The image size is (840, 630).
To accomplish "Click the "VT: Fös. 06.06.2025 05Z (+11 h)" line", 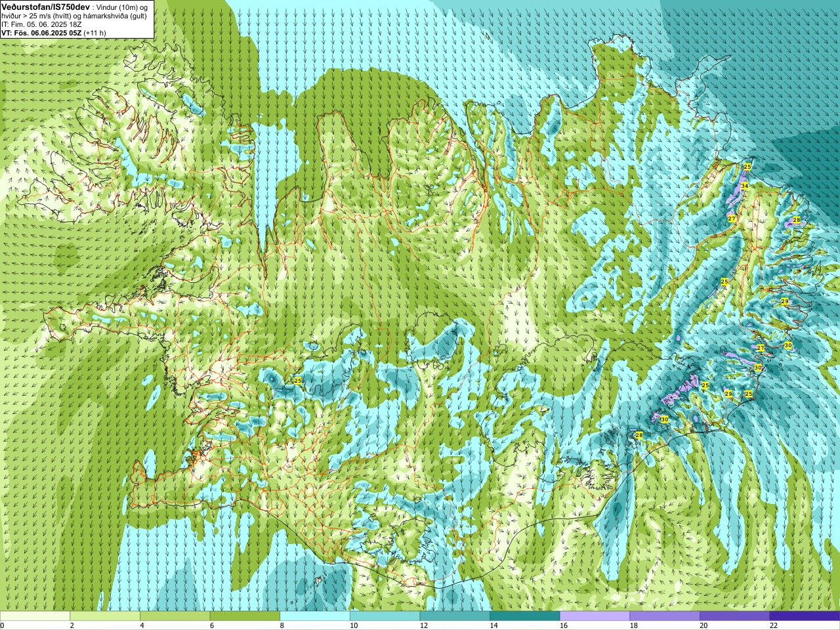I will 54,33.
